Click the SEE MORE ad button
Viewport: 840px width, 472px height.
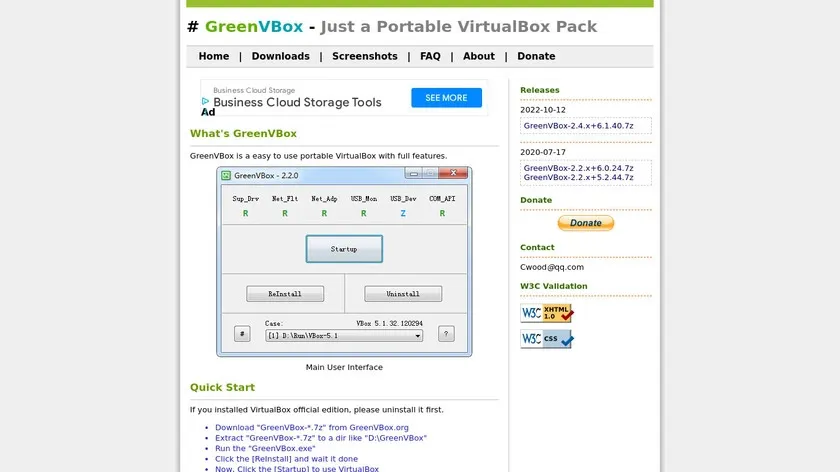[x=446, y=98]
